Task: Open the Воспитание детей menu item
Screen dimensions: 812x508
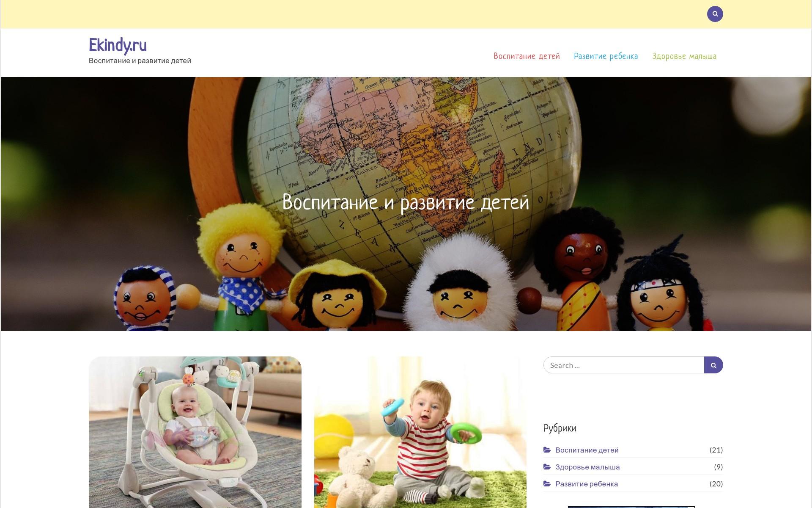Action: point(527,56)
